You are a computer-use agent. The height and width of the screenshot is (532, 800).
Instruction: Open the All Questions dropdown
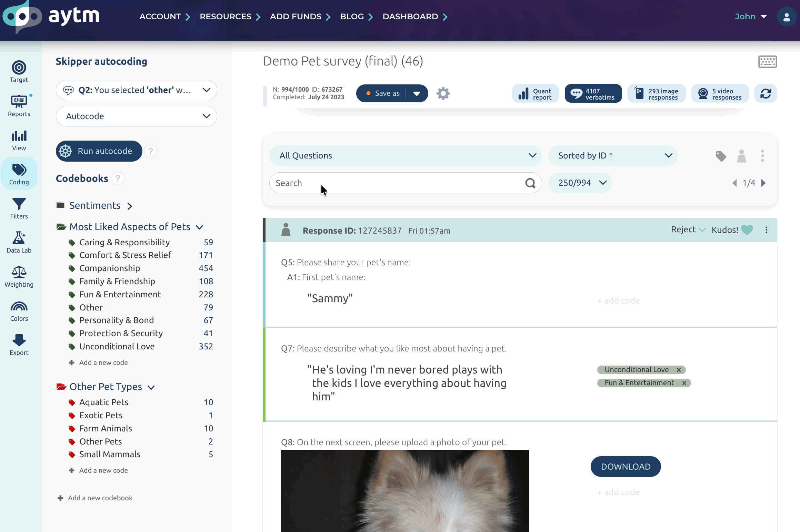coord(406,156)
